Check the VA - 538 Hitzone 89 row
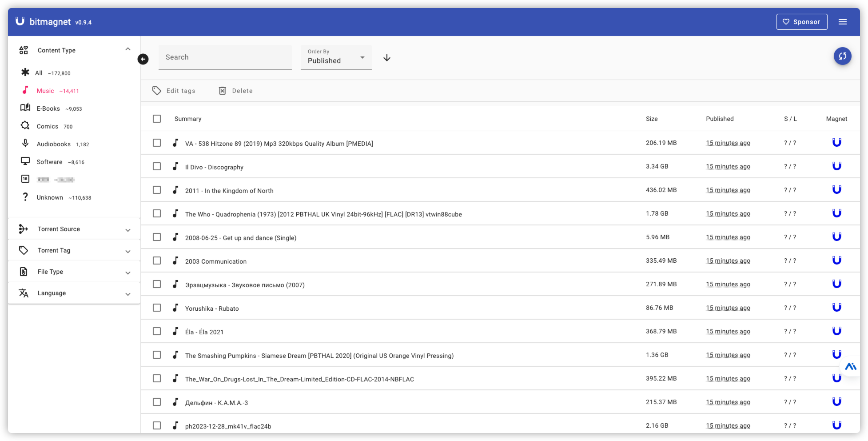Viewport: 868px width, 441px height. point(157,143)
